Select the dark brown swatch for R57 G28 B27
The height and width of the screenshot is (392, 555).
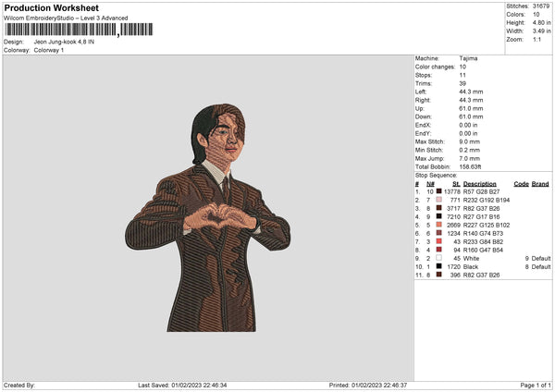coord(438,191)
